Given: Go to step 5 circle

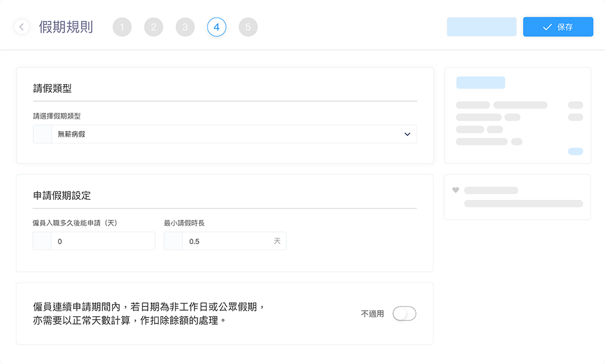Looking at the screenshot, I should click(248, 27).
